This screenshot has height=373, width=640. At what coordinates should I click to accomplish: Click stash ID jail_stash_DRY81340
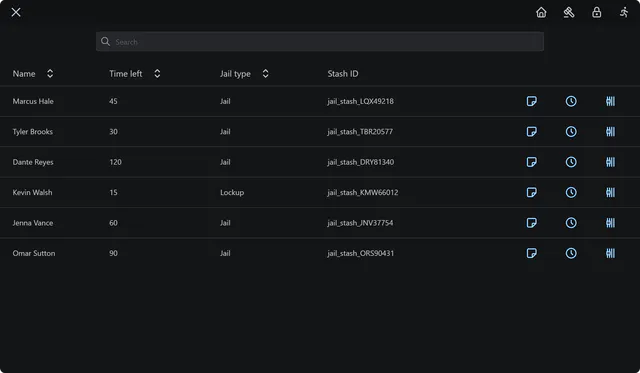pyautogui.click(x=360, y=162)
